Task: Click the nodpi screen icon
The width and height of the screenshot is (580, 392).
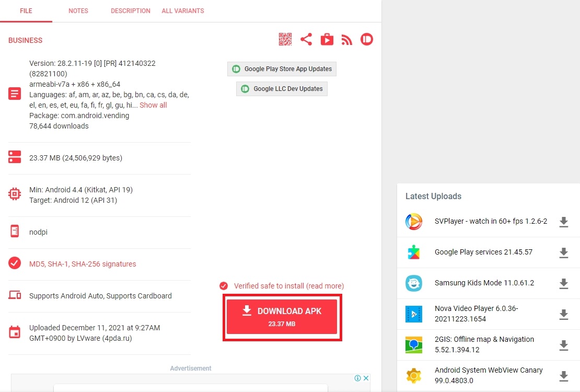Action: click(x=15, y=231)
